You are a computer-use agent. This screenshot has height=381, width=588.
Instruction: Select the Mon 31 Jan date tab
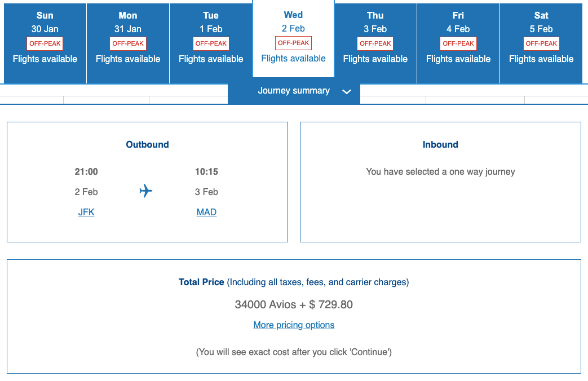point(128,43)
